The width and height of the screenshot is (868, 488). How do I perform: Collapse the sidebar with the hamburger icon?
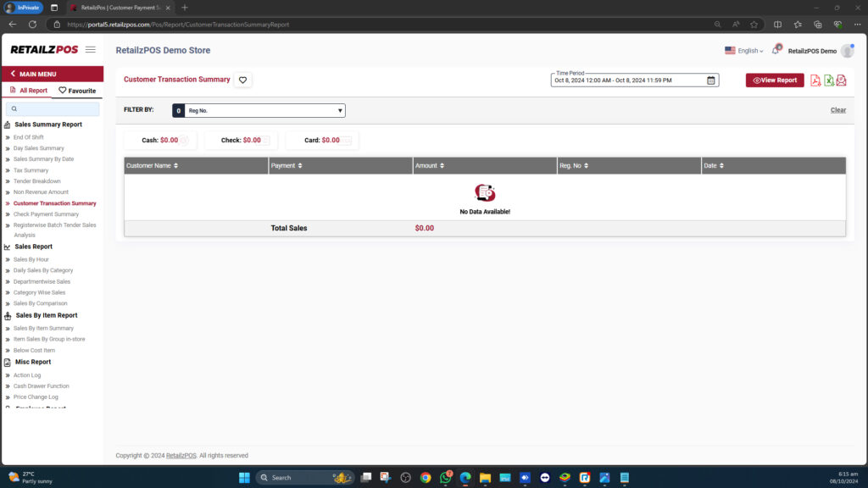[x=91, y=49]
